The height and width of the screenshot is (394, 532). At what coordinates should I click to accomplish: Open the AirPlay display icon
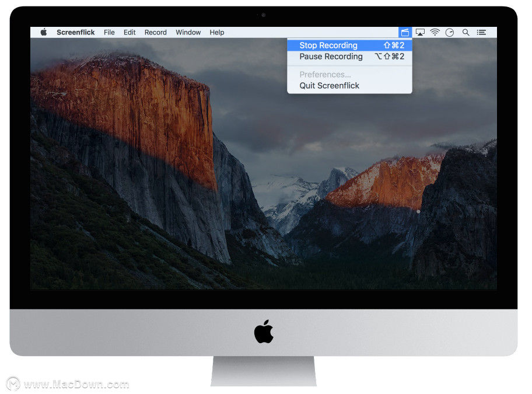click(x=420, y=32)
